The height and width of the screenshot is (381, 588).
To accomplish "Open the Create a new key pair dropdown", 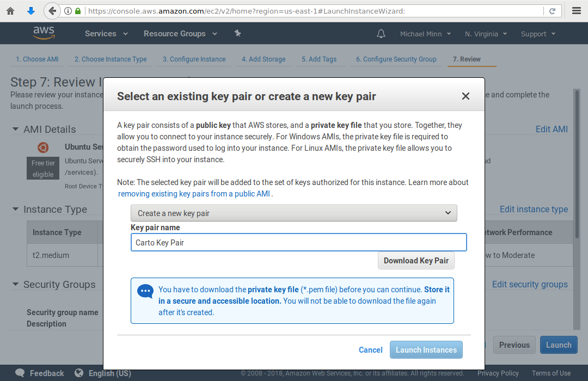I will [293, 213].
